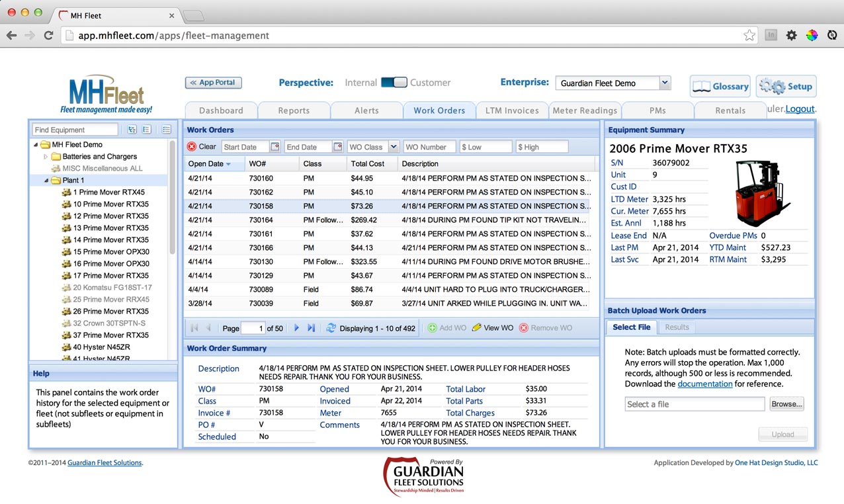Screen dimensions: 844x504
Task: Go to the first page of work orders
Action: tap(194, 328)
